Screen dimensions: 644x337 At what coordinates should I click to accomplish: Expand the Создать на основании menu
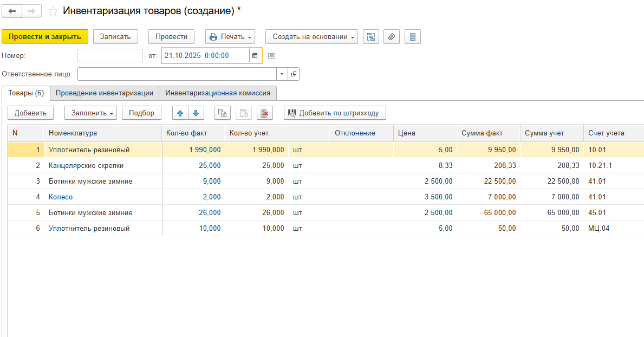click(311, 36)
